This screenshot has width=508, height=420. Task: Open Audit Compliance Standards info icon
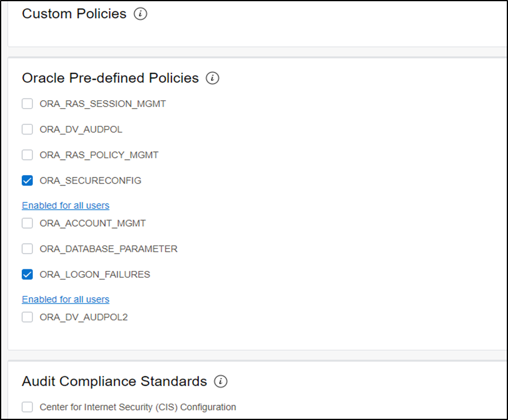point(221,381)
